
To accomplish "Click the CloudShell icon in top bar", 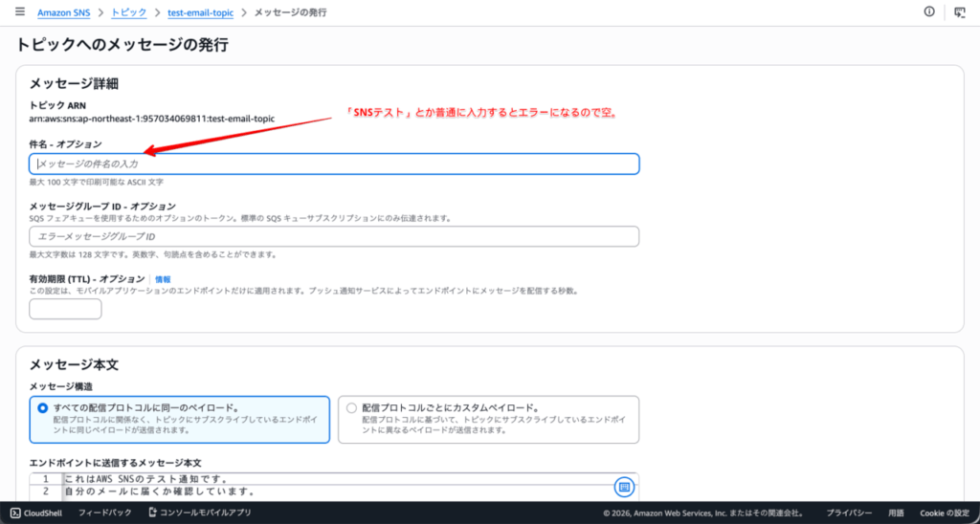I will pyautogui.click(x=960, y=12).
